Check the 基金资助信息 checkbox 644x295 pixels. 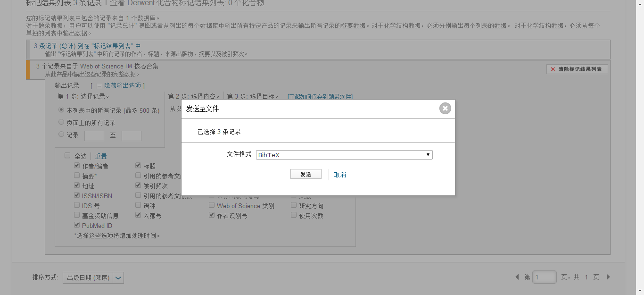pyautogui.click(x=77, y=215)
